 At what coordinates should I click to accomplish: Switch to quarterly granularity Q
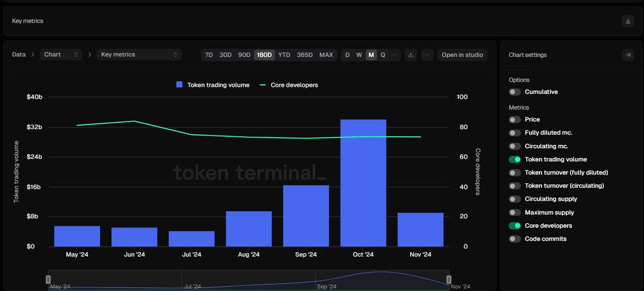tap(383, 55)
